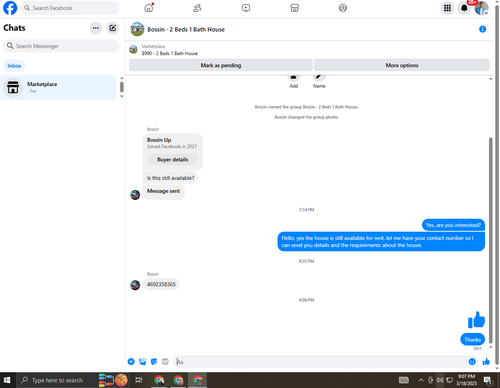
Task: Click the conversation title Bossin - 2 Beds
Action: (186, 29)
